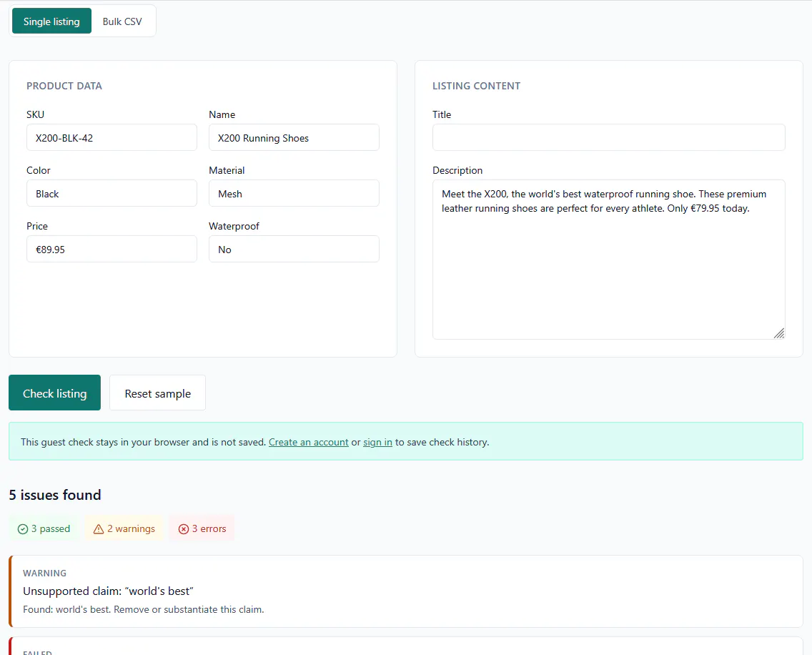Click the 'Remove or substantiate this claim' text

click(x=189, y=609)
